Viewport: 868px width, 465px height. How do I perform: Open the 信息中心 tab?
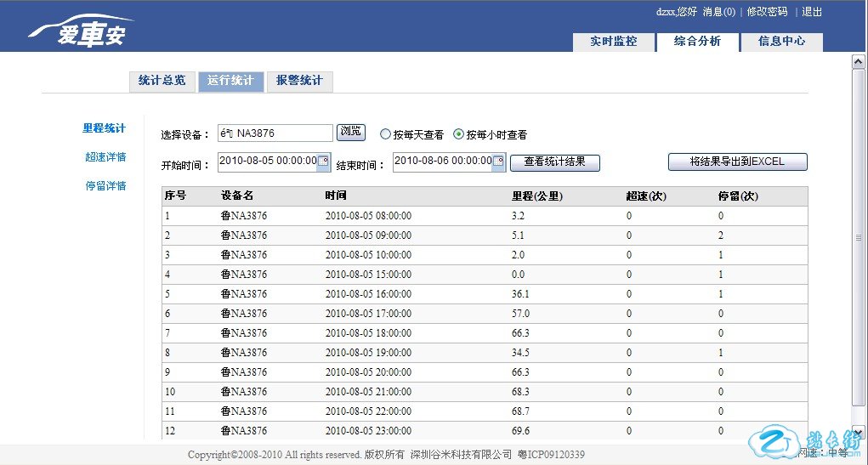[x=781, y=42]
